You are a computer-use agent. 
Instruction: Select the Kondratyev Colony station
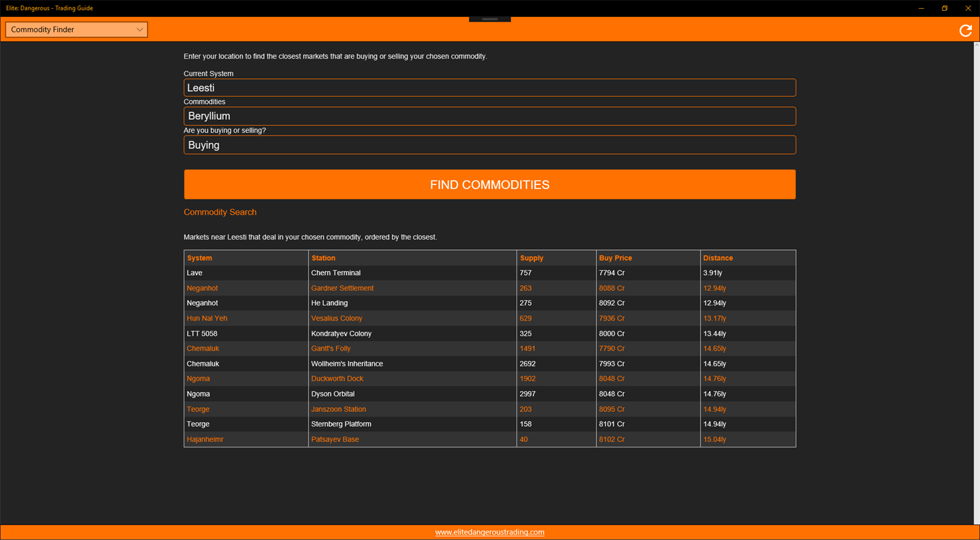(x=341, y=334)
